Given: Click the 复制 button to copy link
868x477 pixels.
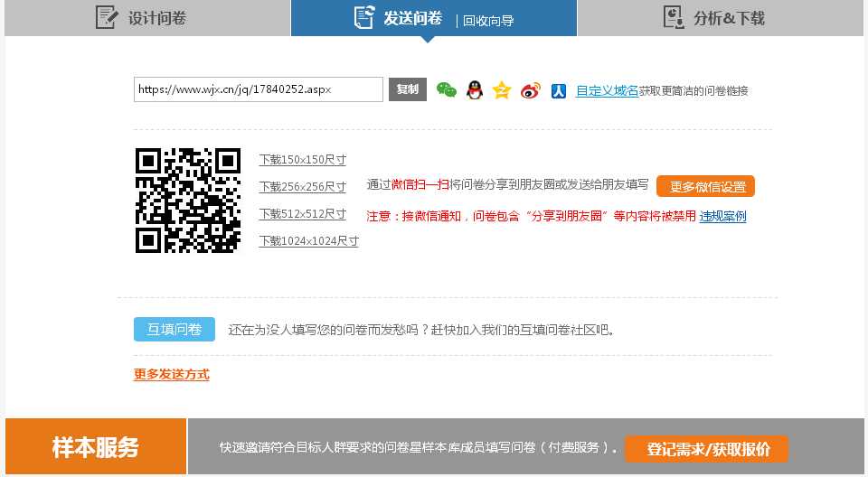Looking at the screenshot, I should (408, 89).
